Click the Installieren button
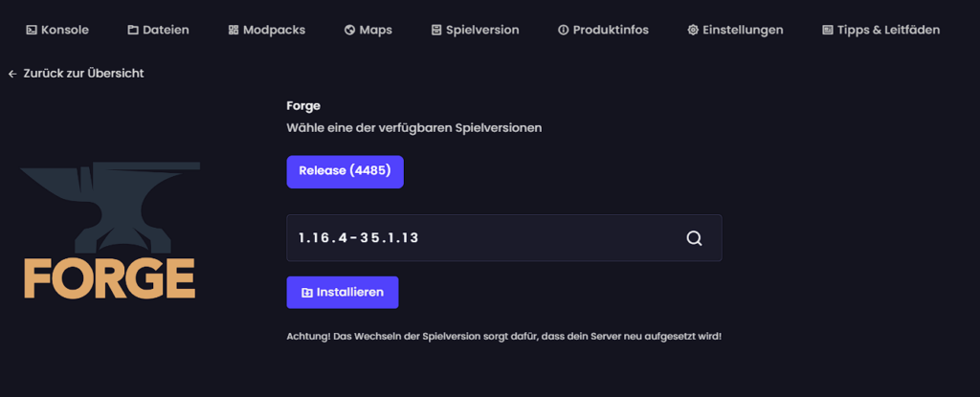 pyautogui.click(x=343, y=293)
